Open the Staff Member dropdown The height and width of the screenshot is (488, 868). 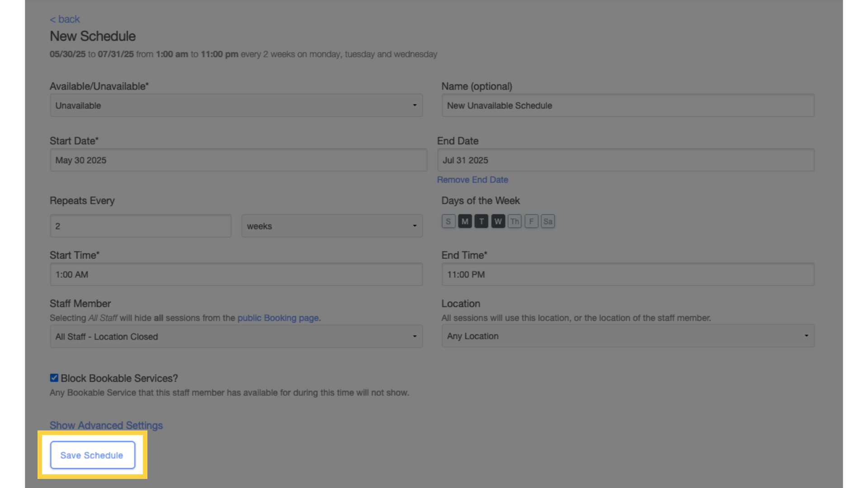[x=236, y=337]
